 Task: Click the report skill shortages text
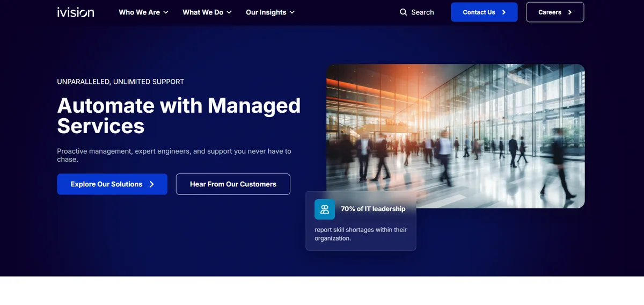point(361,234)
